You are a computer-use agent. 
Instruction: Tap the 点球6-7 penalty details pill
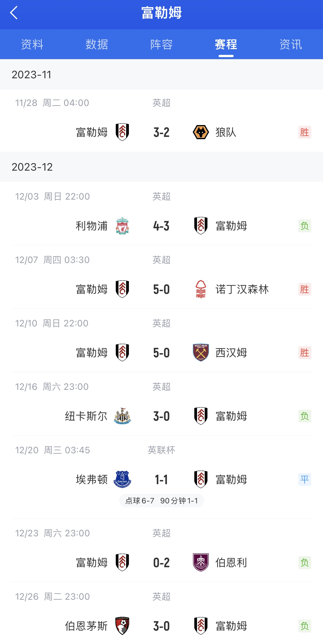161,501
